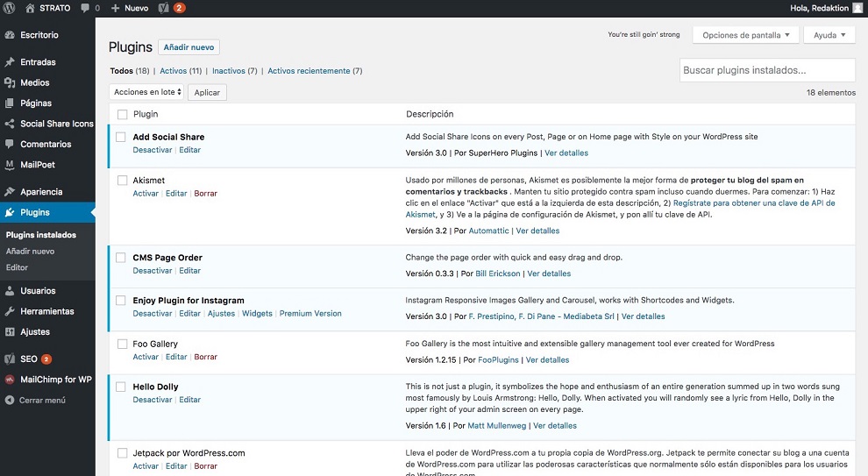
Task: Click the Yoast notification badge 2 in admin bar
Action: click(x=179, y=8)
